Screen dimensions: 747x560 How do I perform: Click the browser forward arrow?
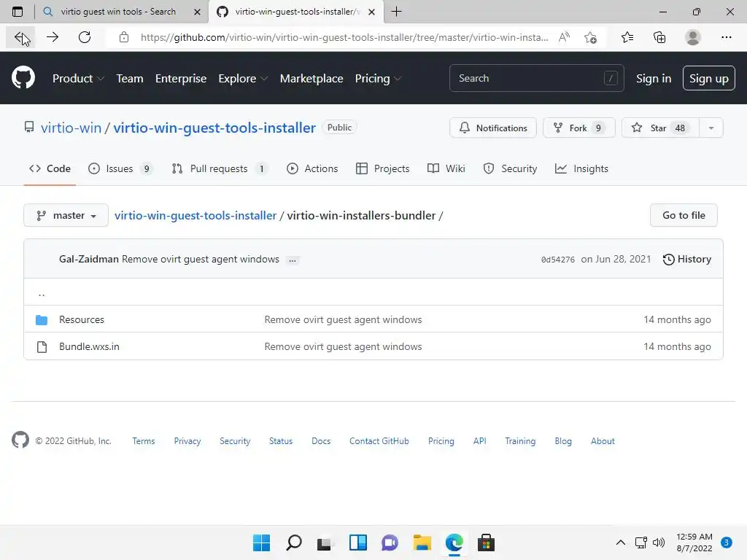(x=53, y=37)
